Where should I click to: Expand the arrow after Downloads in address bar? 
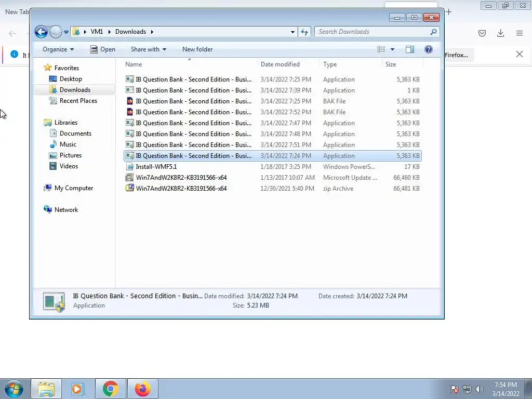coord(152,32)
